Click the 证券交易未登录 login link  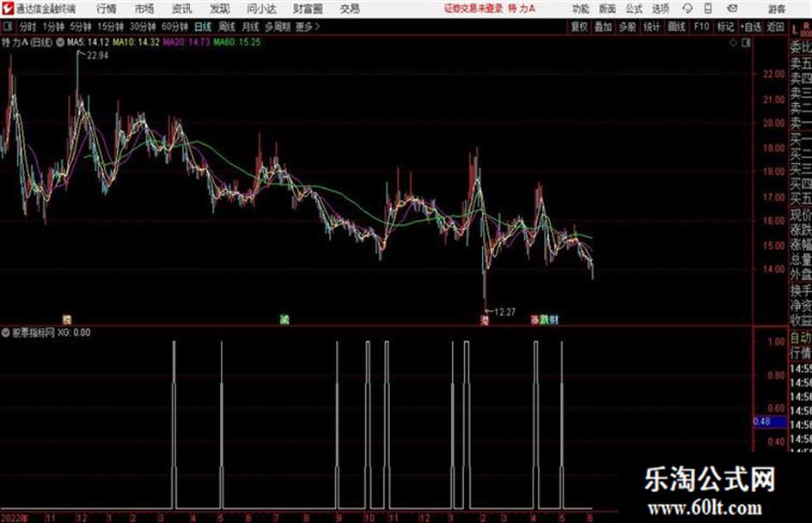pyautogui.click(x=473, y=9)
